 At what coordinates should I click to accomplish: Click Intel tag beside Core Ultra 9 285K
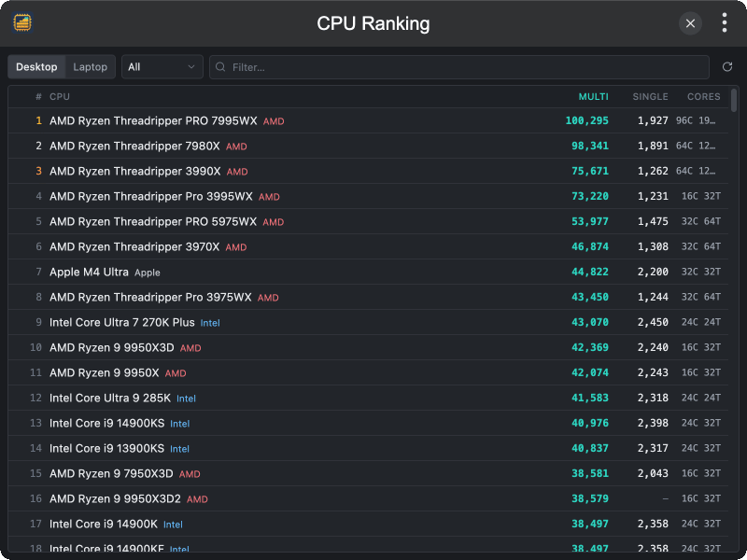click(x=186, y=399)
